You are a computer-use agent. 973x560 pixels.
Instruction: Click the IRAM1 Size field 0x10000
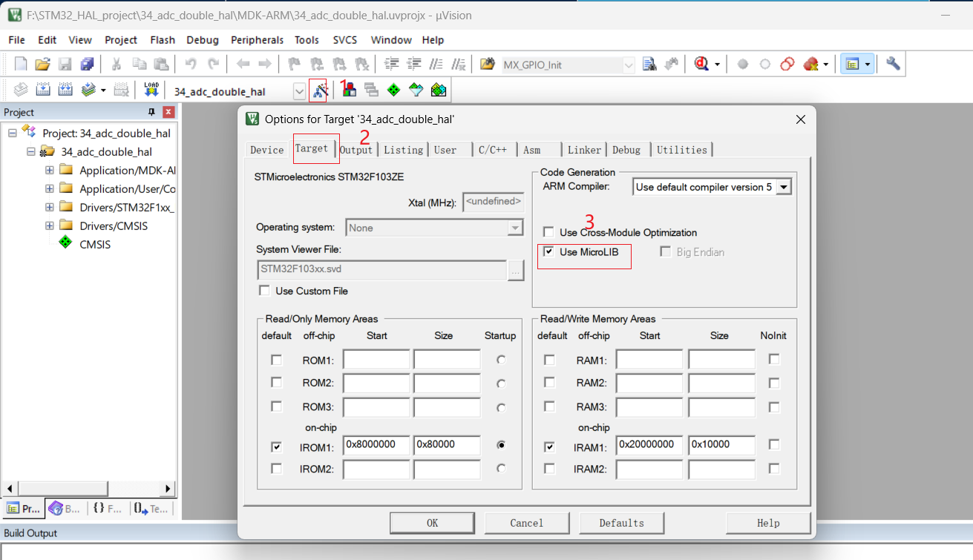pos(721,446)
